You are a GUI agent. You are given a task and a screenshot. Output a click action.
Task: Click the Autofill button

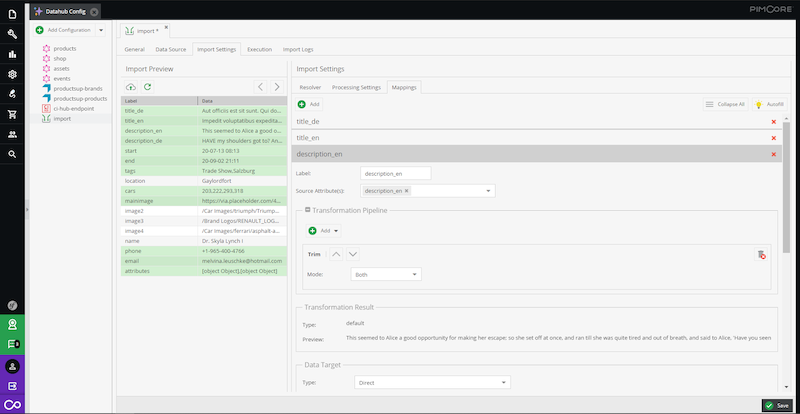(x=769, y=104)
